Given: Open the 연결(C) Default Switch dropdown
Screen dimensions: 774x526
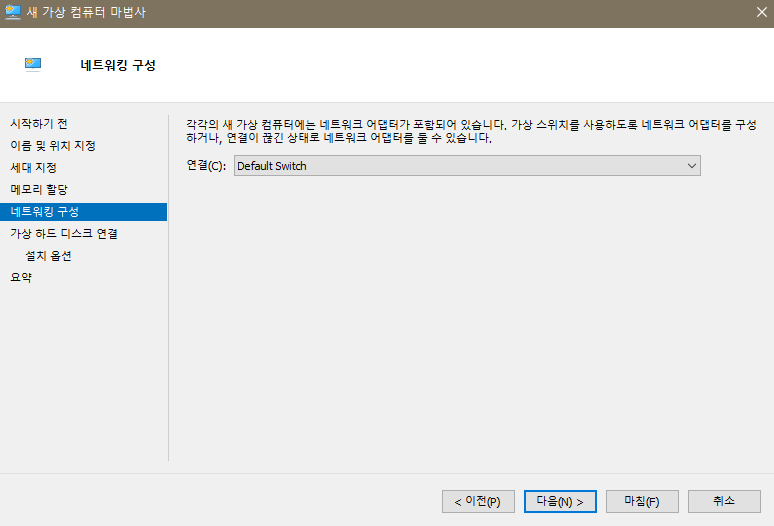Looking at the screenshot, I should 467,166.
